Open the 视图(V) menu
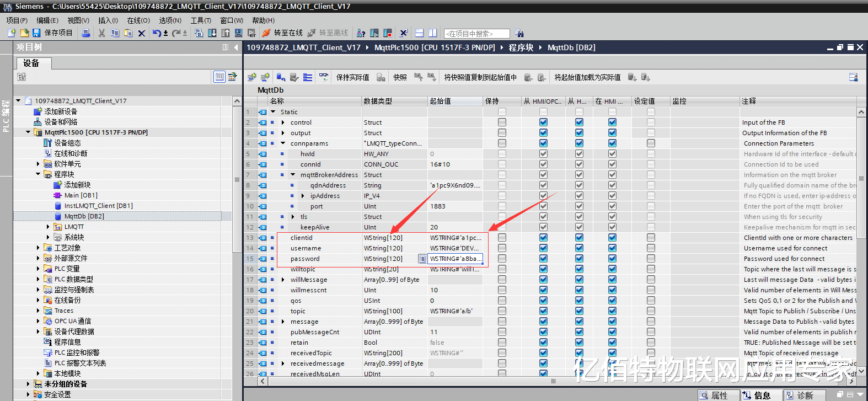The width and height of the screenshot is (868, 401). pyautogui.click(x=78, y=20)
